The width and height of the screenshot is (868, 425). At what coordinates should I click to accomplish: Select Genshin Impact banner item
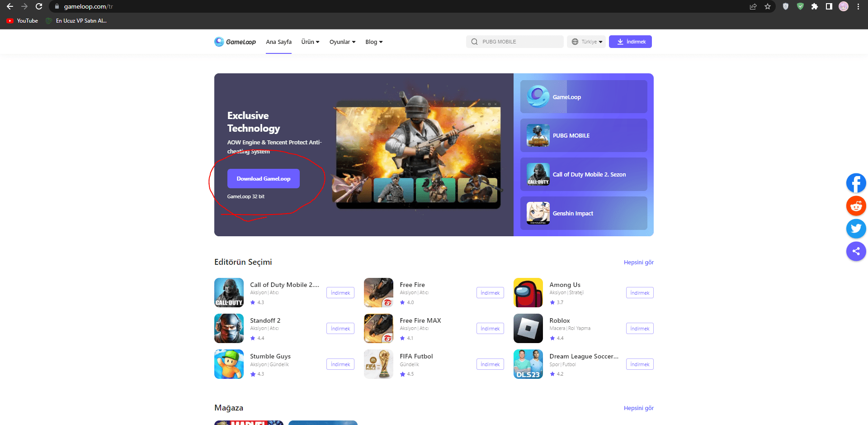click(x=584, y=213)
